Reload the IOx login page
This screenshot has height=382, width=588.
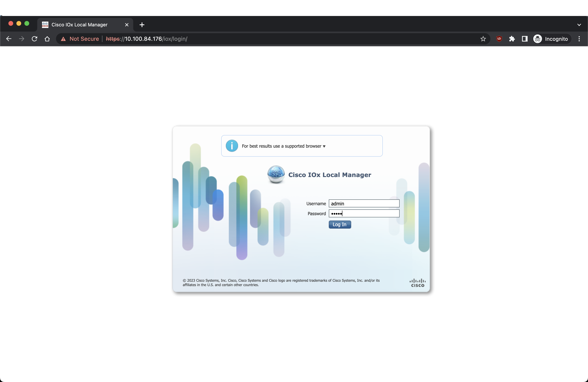point(35,39)
